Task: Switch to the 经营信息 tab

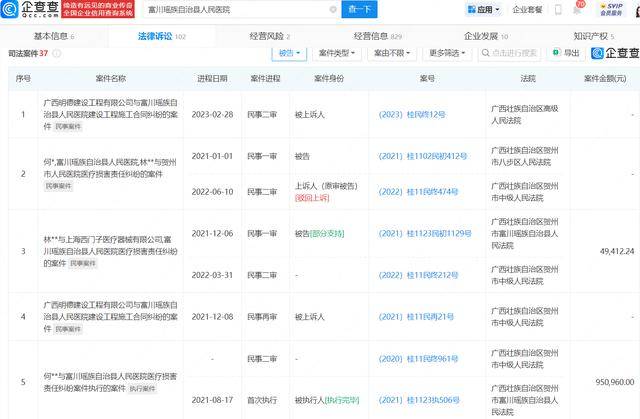Action: click(x=378, y=36)
